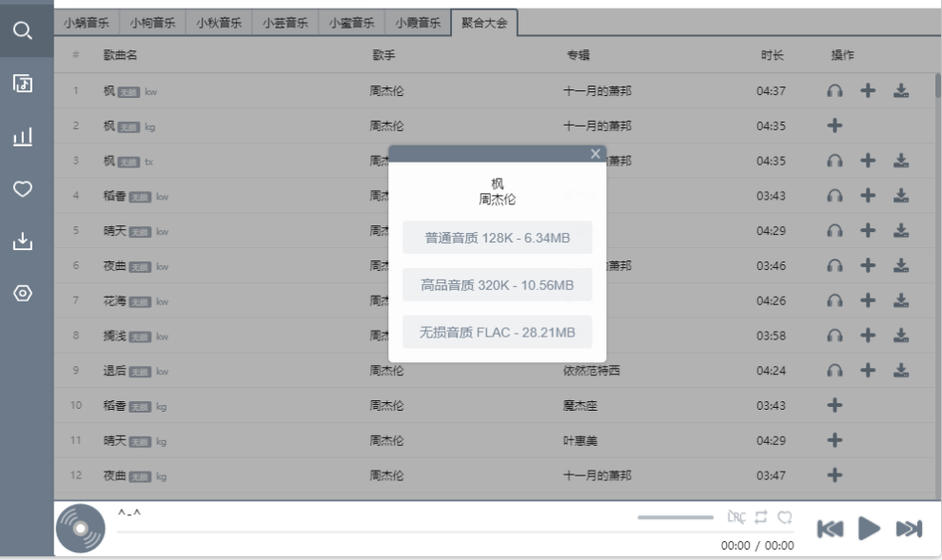
Task: Click the volume slider in player bar
Action: pyautogui.click(x=675, y=517)
